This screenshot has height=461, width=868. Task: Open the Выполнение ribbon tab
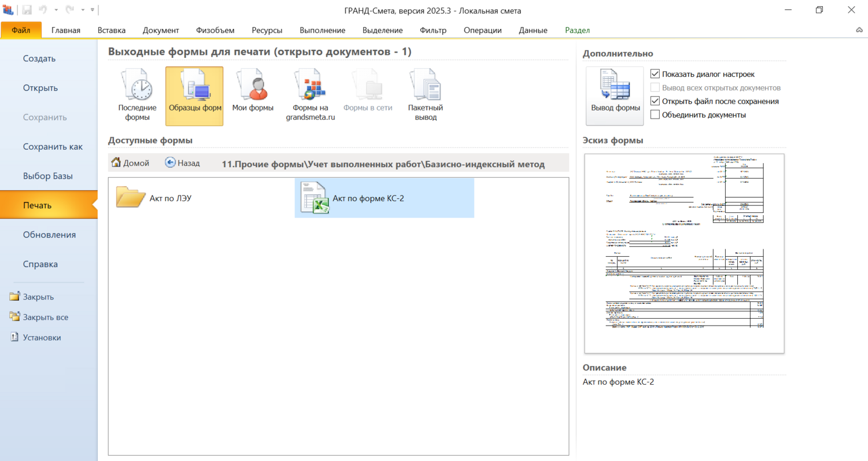[322, 30]
